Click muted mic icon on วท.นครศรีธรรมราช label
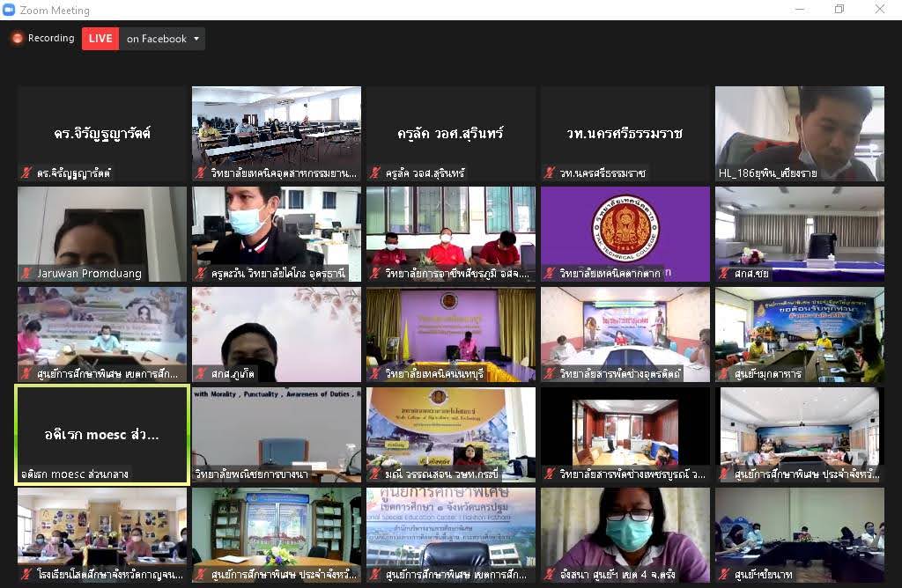The height and width of the screenshot is (588, 902). click(x=550, y=173)
